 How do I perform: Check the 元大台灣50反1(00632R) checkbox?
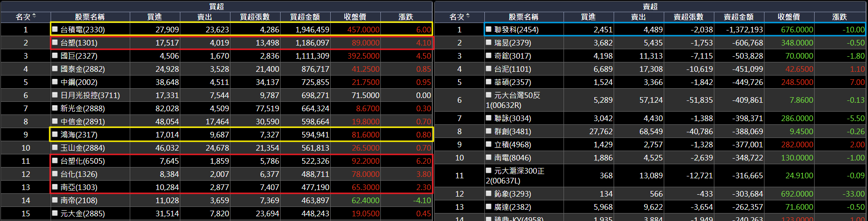(489, 95)
